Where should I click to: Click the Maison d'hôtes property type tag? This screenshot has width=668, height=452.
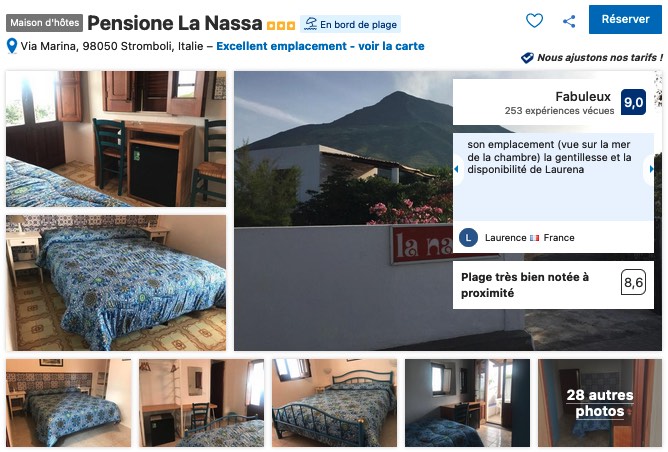(44, 23)
